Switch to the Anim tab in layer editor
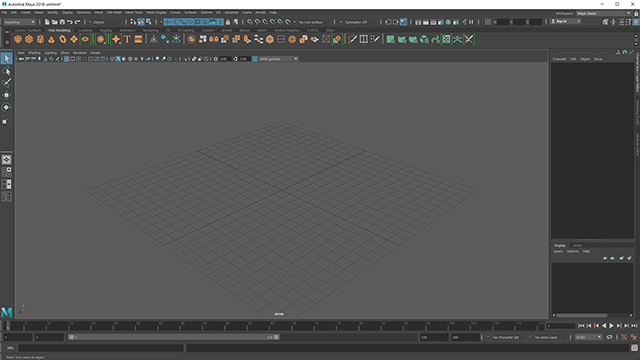Image resolution: width=640 pixels, height=360 pixels. [x=577, y=245]
